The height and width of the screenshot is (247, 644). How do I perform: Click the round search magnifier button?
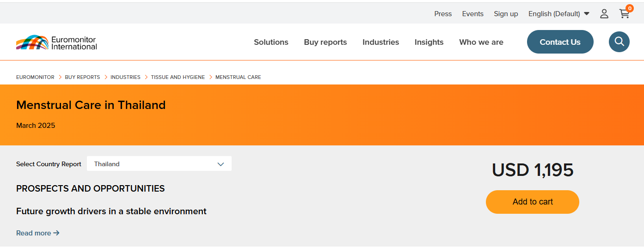(619, 42)
